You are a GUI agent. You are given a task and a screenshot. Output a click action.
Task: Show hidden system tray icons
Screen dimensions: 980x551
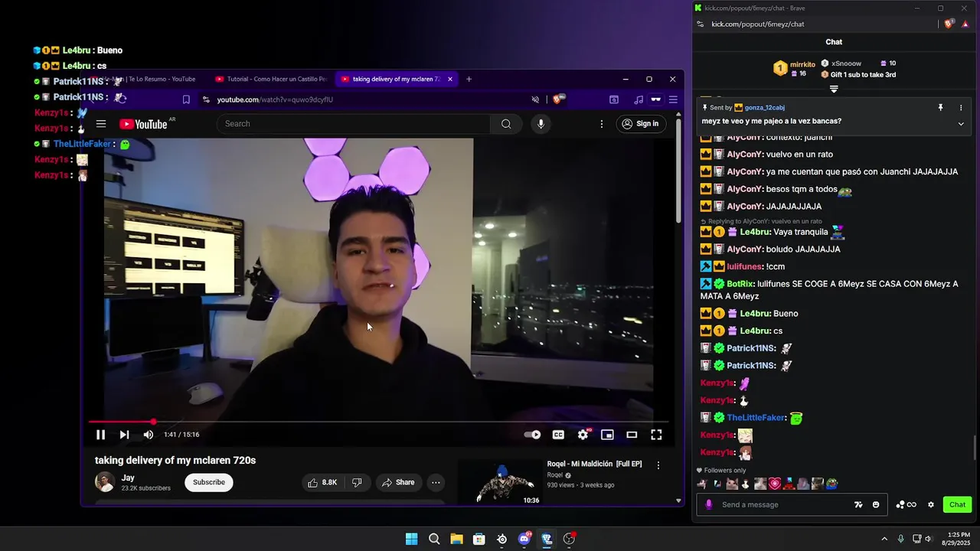pos(884,539)
